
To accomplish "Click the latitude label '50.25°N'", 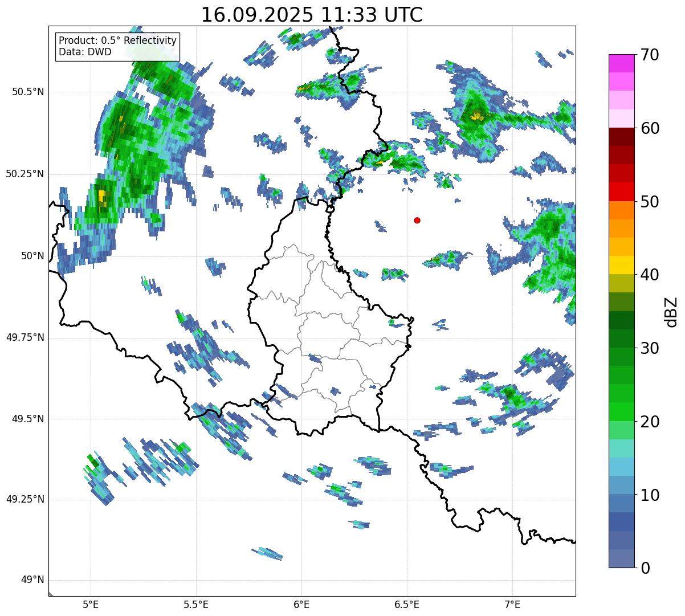I will click(x=25, y=174).
